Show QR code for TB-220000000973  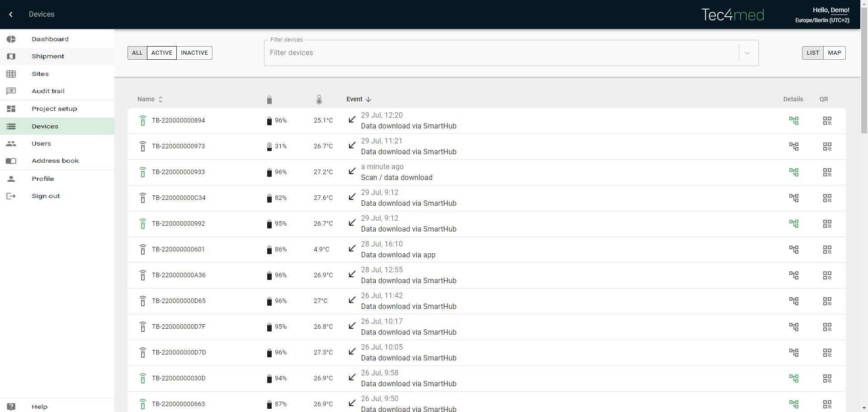(x=827, y=147)
